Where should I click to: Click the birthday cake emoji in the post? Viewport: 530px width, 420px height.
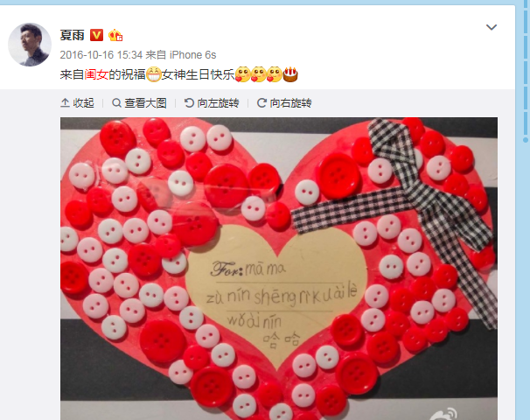click(290, 74)
